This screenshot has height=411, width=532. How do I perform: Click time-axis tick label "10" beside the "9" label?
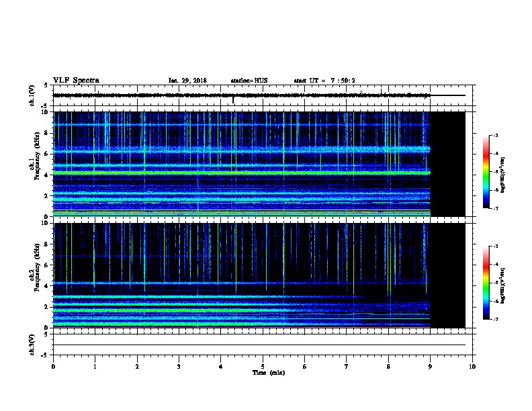pyautogui.click(x=472, y=367)
